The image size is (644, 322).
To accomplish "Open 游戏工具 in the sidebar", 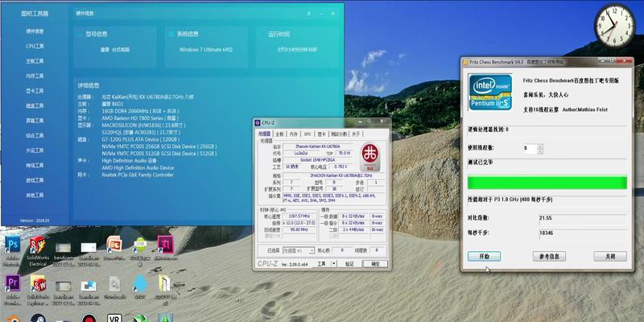I will tap(35, 180).
